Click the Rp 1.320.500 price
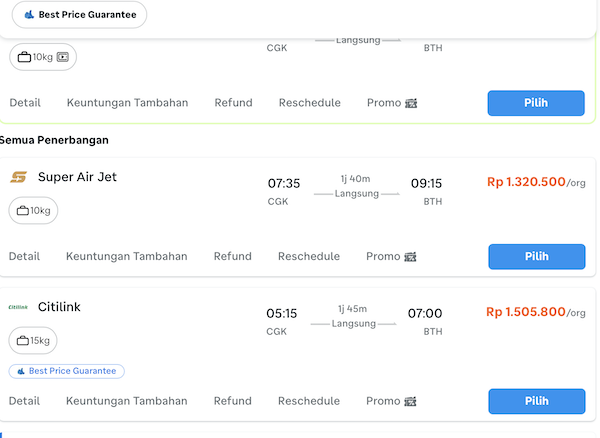 click(x=526, y=182)
